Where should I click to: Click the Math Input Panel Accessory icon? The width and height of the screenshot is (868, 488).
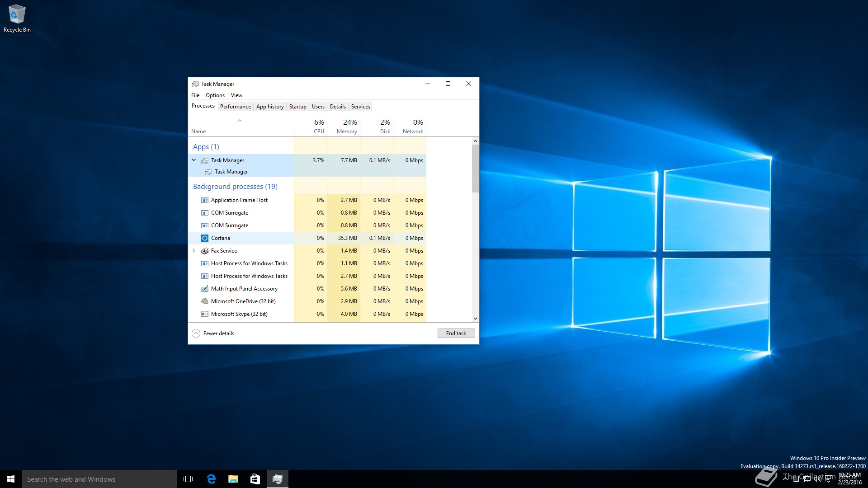pyautogui.click(x=205, y=289)
